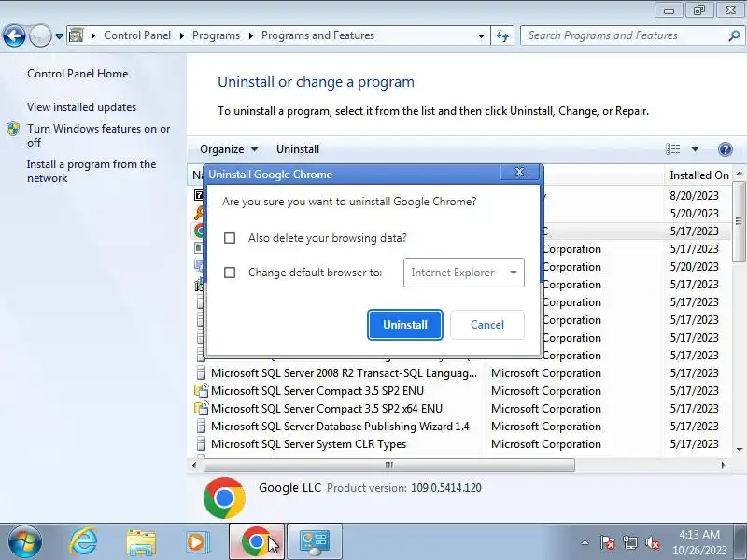Open Windows Media Player from taskbar
The height and width of the screenshot is (560, 747).
coord(196,542)
